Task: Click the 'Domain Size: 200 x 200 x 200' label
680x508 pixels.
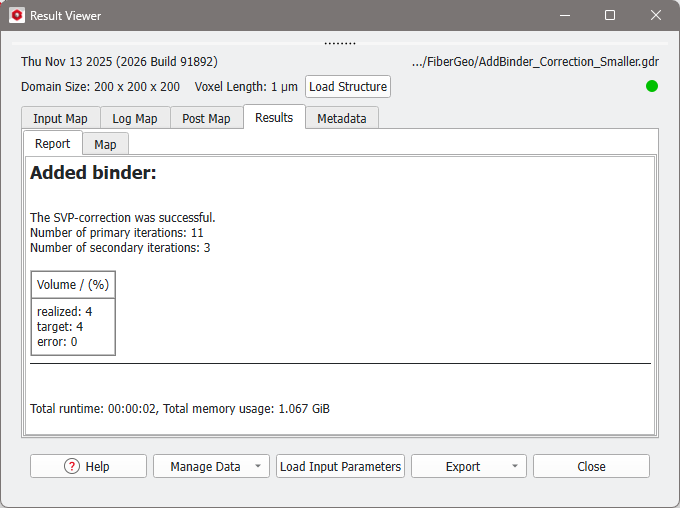Action: coord(100,87)
